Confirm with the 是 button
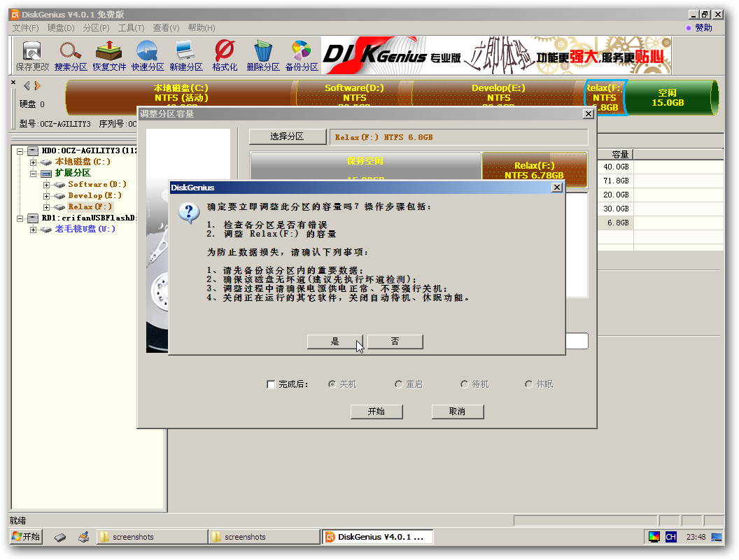Image resolution: width=739 pixels, height=560 pixels. (x=335, y=342)
